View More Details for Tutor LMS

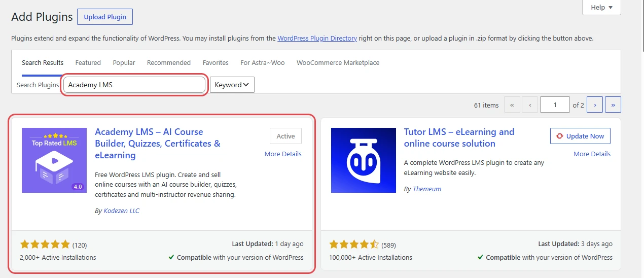(592, 154)
